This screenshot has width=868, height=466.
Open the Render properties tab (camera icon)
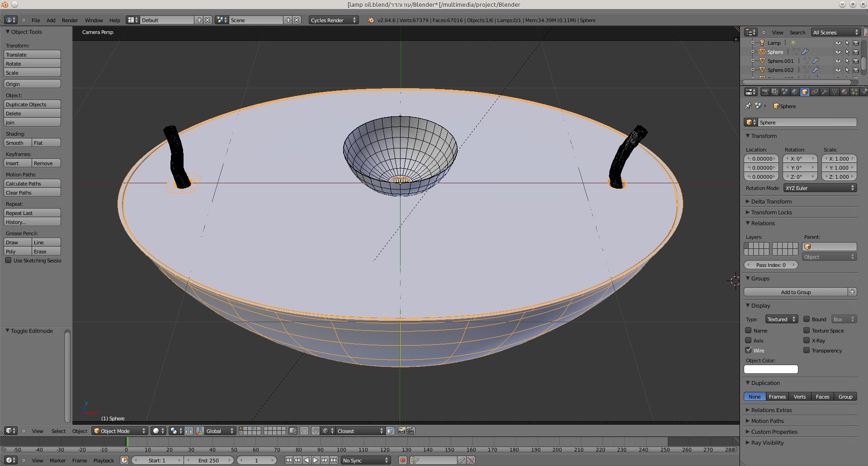click(x=765, y=92)
